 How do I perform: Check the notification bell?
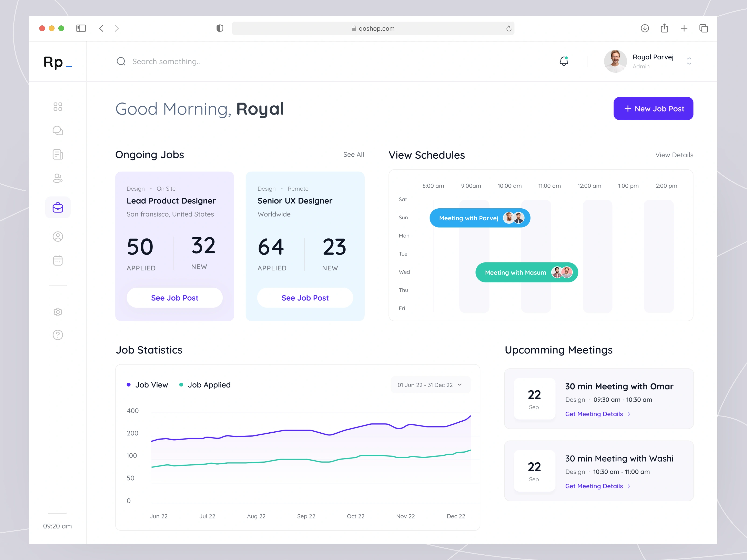coord(564,61)
